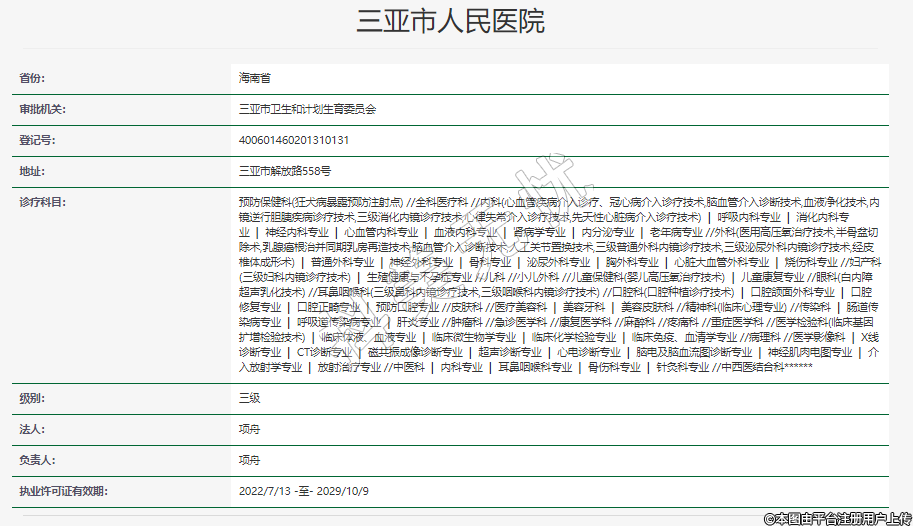Select the 地址 row label

(33, 171)
